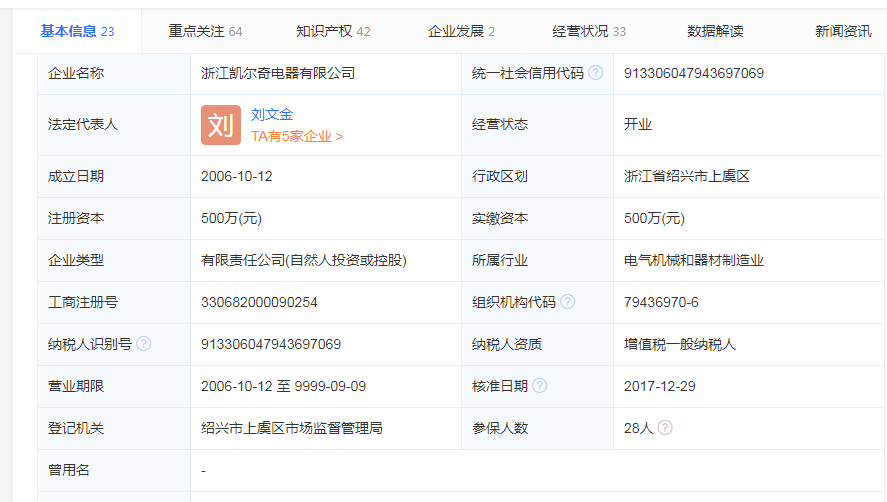This screenshot has height=502, width=887.
Task: Click 500万(元) in 注册资本 row
Action: 231,218
